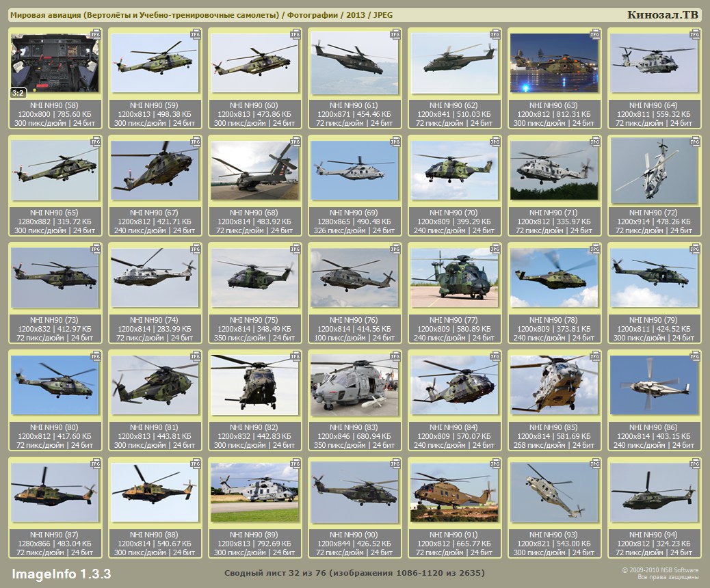710x588 pixels.
Task: Select the NHI NH90 (86) thumbnail image
Action: 654,386
